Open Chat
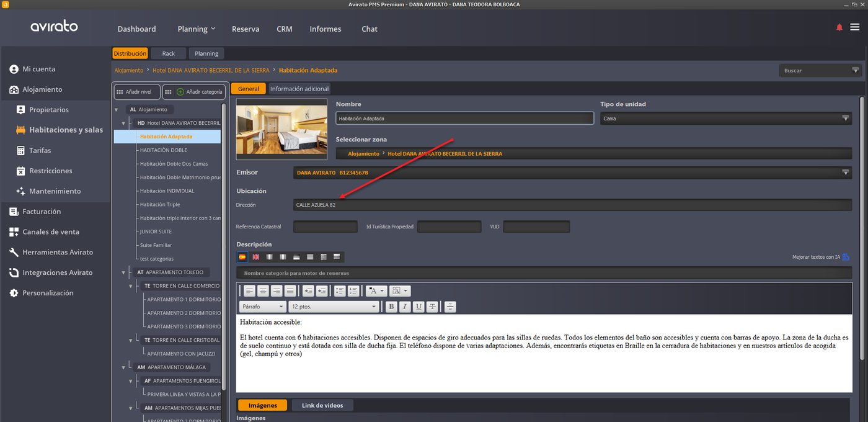Viewport: 868px width, 422px height. click(x=370, y=29)
